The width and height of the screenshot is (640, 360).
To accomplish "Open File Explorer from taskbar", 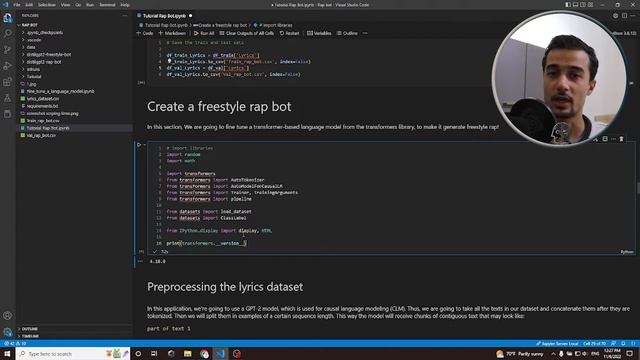I will pyautogui.click(x=187, y=353).
